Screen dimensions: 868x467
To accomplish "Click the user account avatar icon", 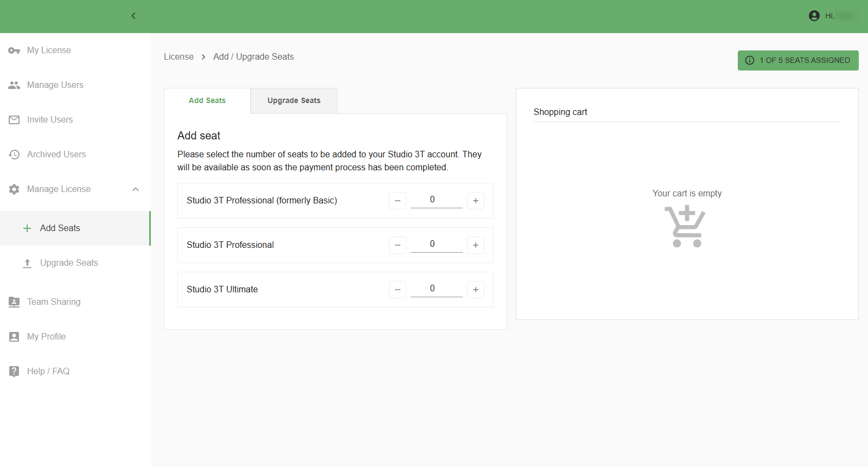I will click(x=814, y=16).
